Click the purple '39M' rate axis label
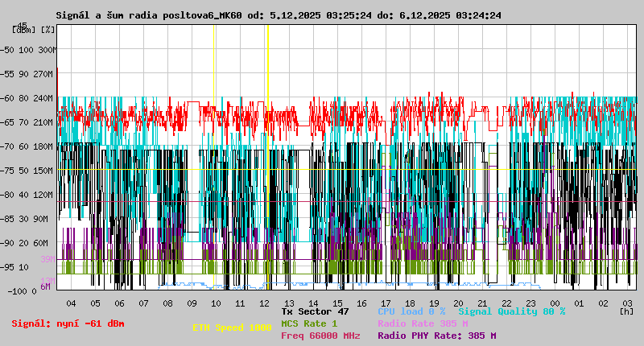Viewport: 644px width, 346px height. [47, 259]
